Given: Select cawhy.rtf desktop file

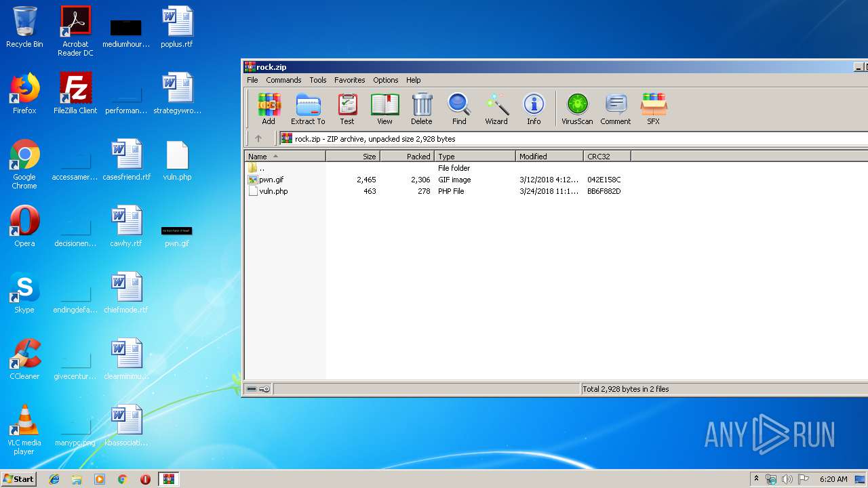Looking at the screenshot, I should tap(126, 226).
